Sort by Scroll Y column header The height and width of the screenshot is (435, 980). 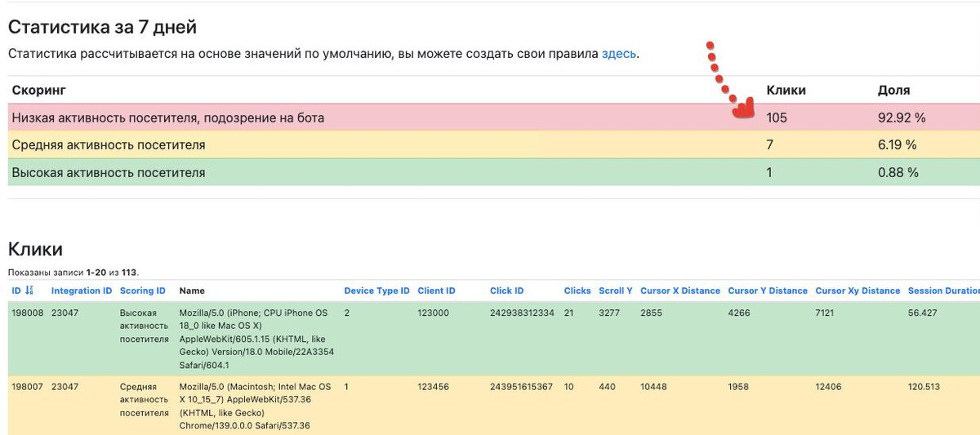pos(616,291)
